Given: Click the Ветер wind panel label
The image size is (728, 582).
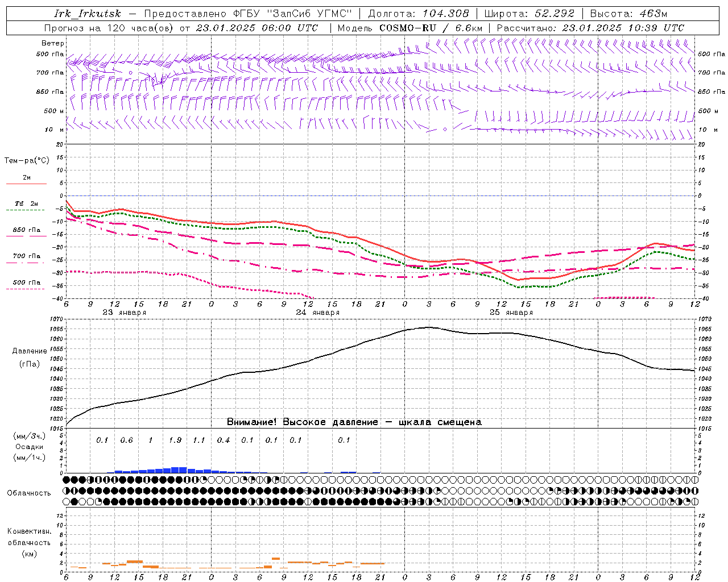Looking at the screenshot, I should click(53, 43).
